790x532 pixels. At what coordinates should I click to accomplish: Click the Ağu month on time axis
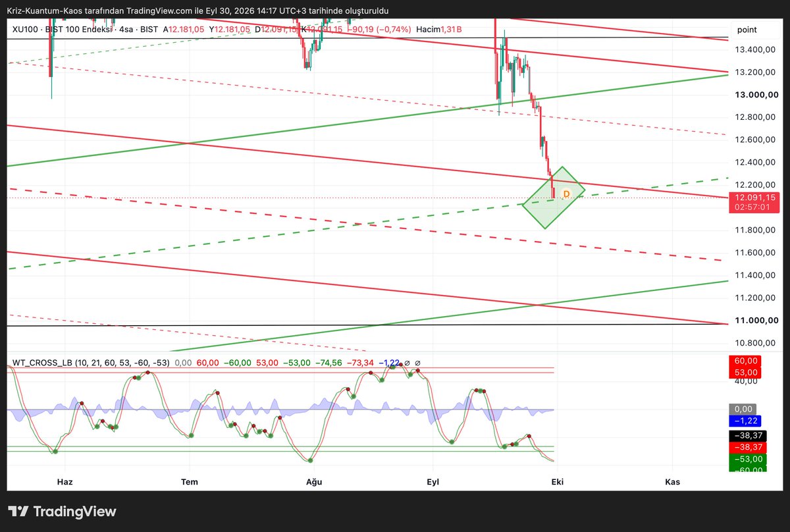point(314,482)
